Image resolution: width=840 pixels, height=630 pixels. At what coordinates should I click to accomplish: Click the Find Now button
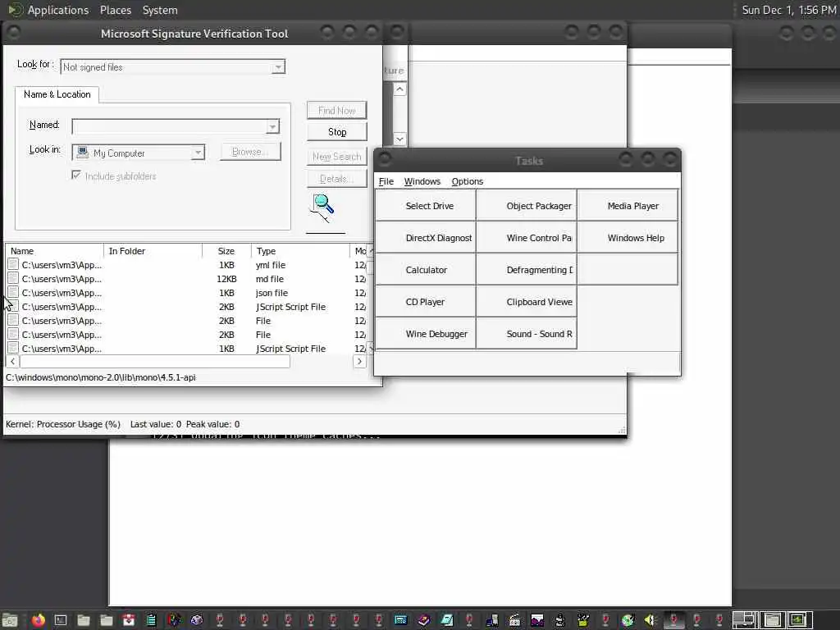[337, 111]
